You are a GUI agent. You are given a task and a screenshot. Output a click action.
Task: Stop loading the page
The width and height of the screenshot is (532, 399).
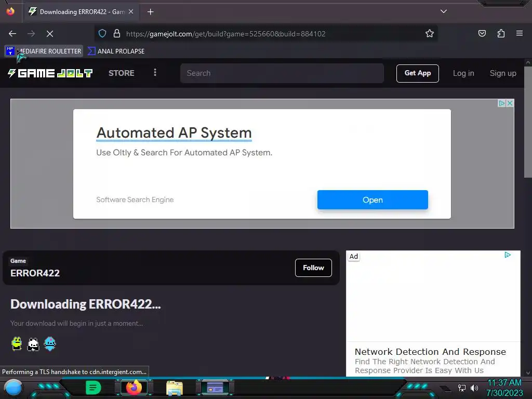(x=50, y=34)
